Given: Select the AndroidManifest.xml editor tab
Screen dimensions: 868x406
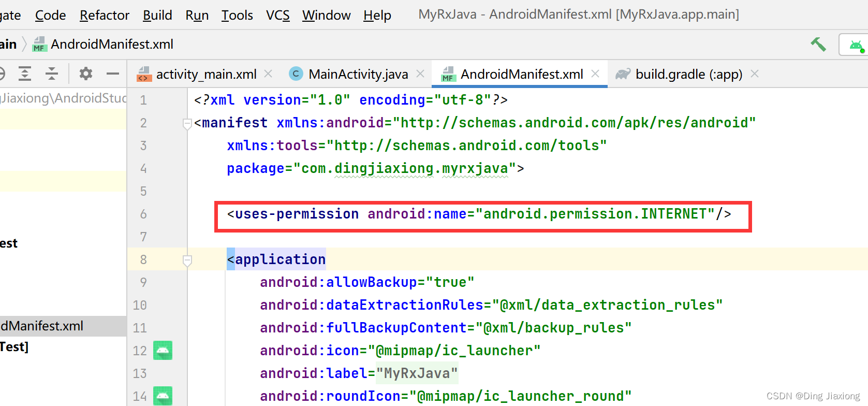Looking at the screenshot, I should (x=522, y=75).
